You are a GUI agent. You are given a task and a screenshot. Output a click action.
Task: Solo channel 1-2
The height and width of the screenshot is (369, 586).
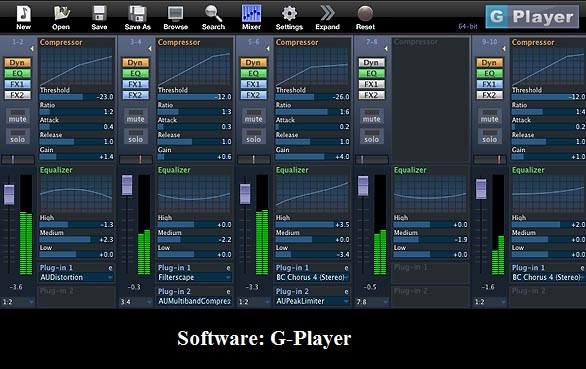click(18, 136)
